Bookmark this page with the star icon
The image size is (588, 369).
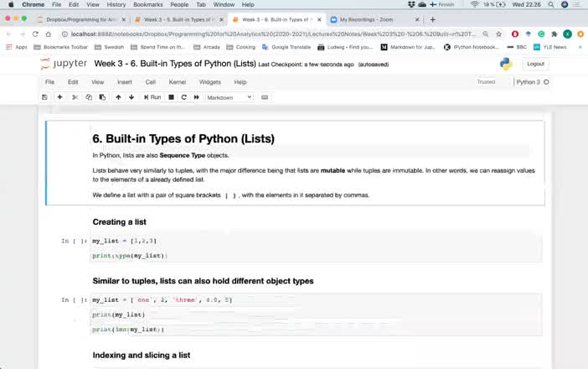[x=498, y=34]
